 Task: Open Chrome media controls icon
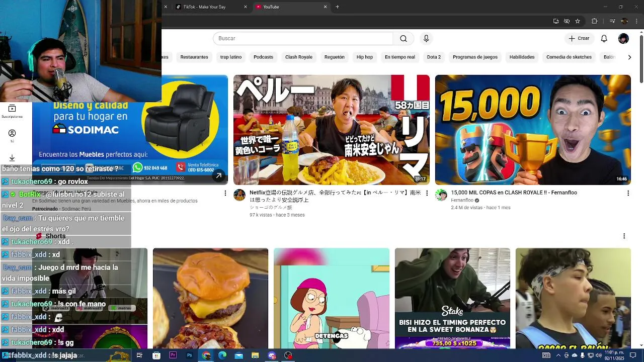(x=612, y=21)
